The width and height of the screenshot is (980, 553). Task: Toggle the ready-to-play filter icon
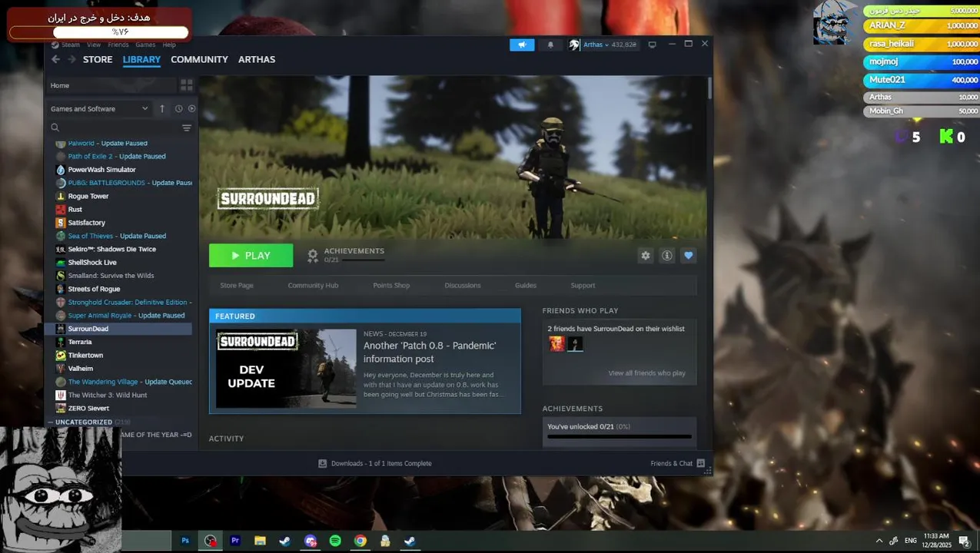click(x=191, y=108)
